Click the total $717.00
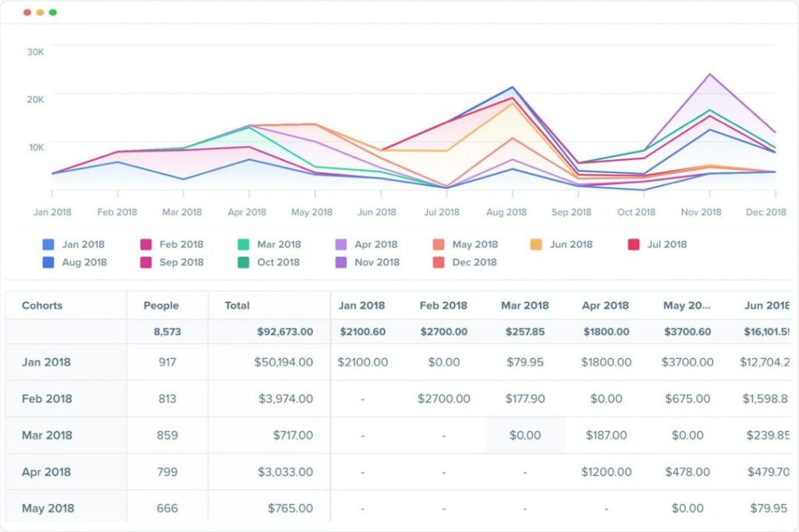The width and height of the screenshot is (799, 532). 293,436
